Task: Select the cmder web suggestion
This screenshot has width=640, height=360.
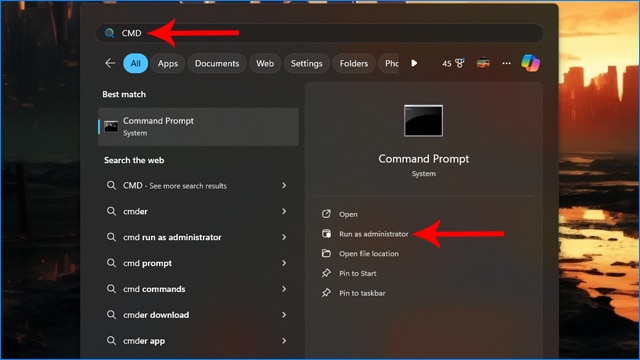Action: click(198, 211)
